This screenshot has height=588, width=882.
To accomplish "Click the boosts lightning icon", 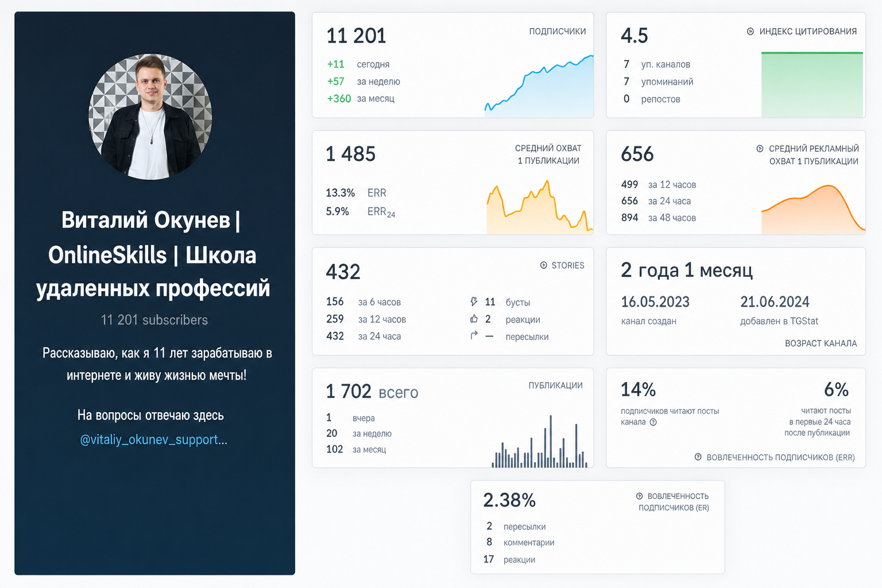I will tap(474, 301).
